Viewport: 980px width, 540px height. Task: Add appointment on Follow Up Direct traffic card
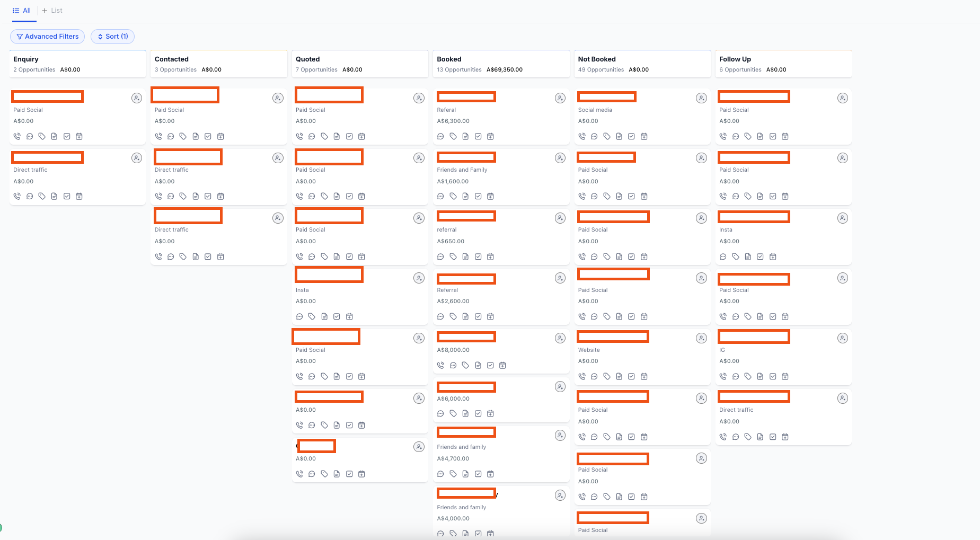(x=785, y=437)
